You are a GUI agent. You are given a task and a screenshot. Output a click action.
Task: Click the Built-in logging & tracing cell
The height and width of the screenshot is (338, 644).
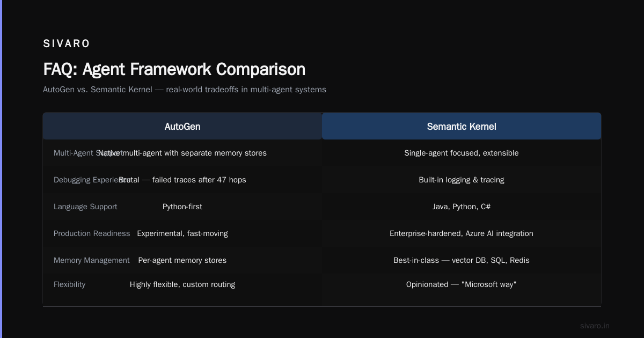click(462, 180)
